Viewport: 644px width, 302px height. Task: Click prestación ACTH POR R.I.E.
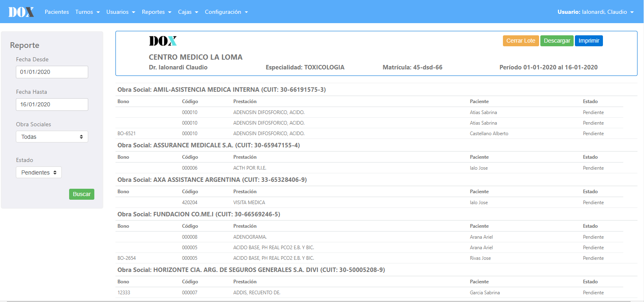coord(250,168)
